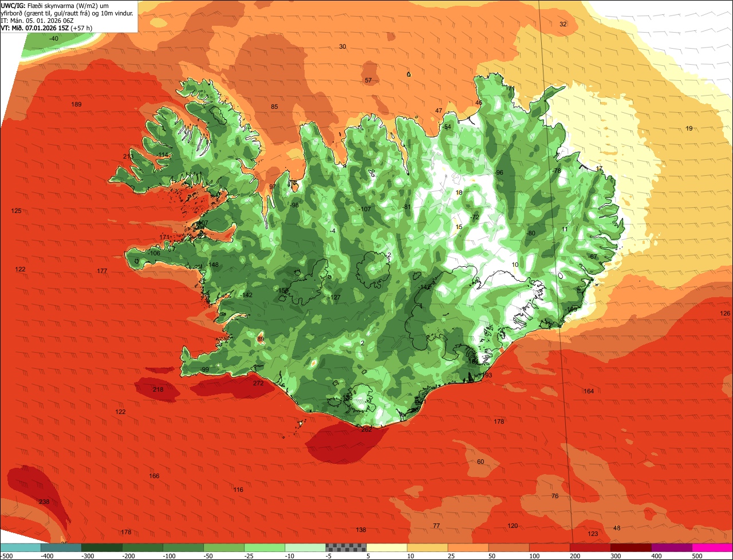
Task: Click the flux value 238 in the lower-left
Action: (x=44, y=502)
